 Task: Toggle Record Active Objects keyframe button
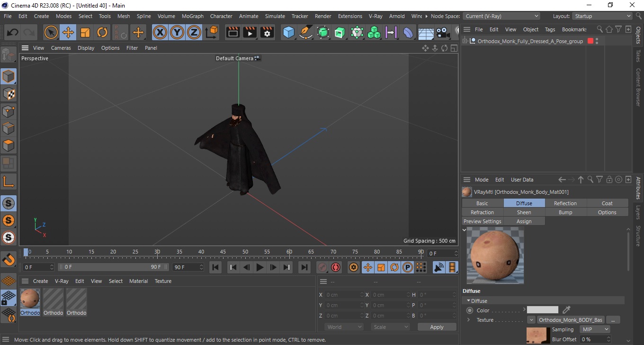click(322, 267)
